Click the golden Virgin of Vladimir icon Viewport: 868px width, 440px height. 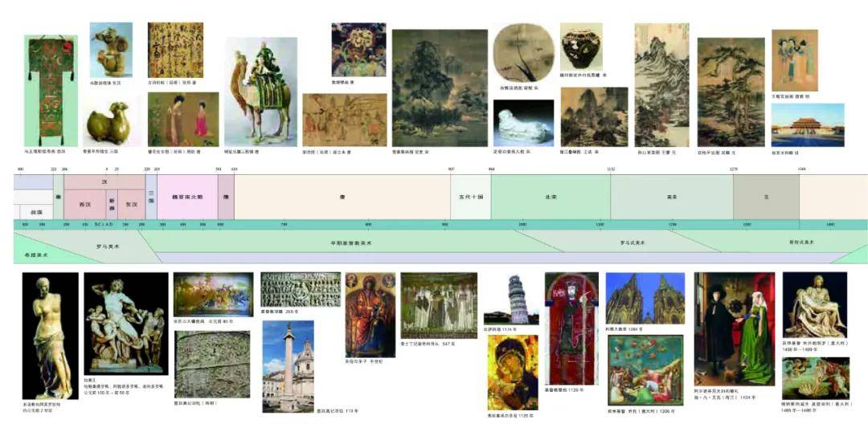pos(513,372)
